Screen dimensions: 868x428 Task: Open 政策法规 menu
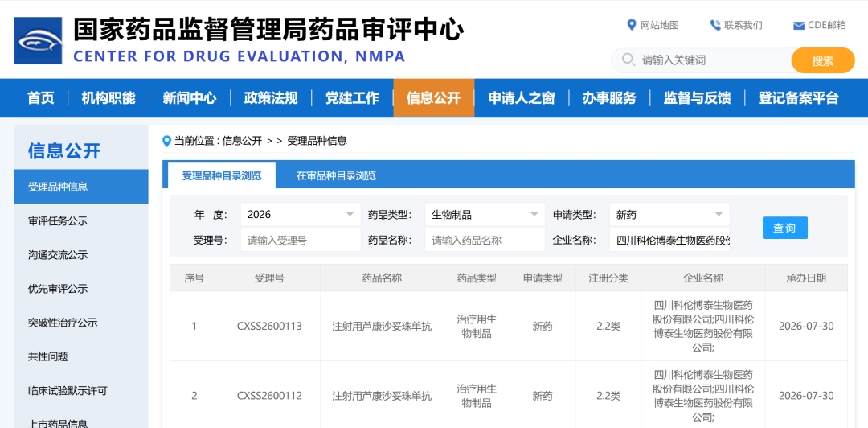pyautogui.click(x=271, y=98)
